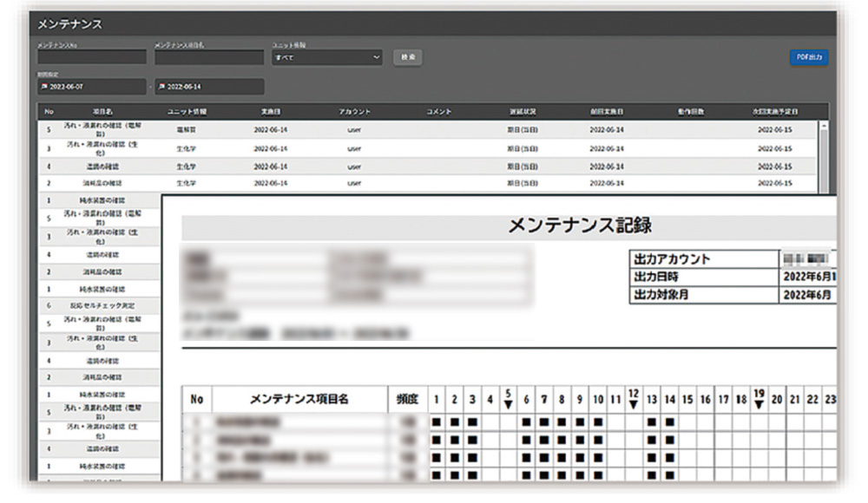Focus the メンテナンスNo input field
The width and height of the screenshot is (868, 503).
pyautogui.click(x=91, y=57)
